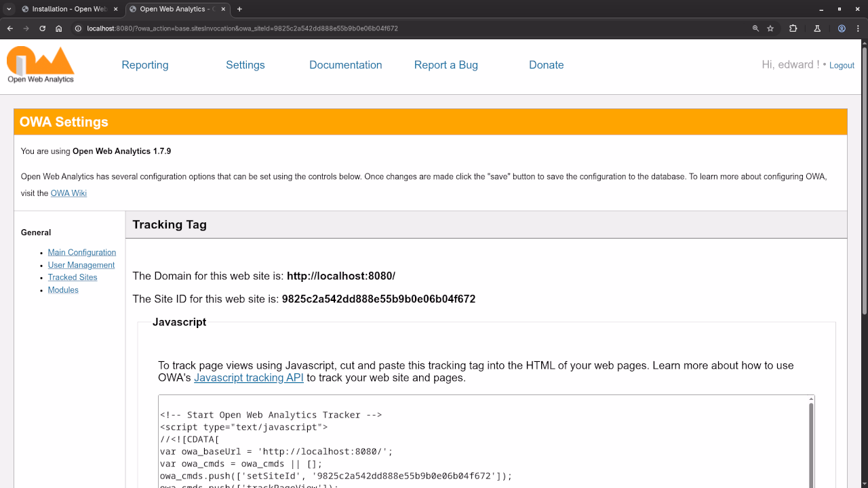Follow the Javascript tracking API link
Viewport: 868px width, 488px height.
pos(249,378)
